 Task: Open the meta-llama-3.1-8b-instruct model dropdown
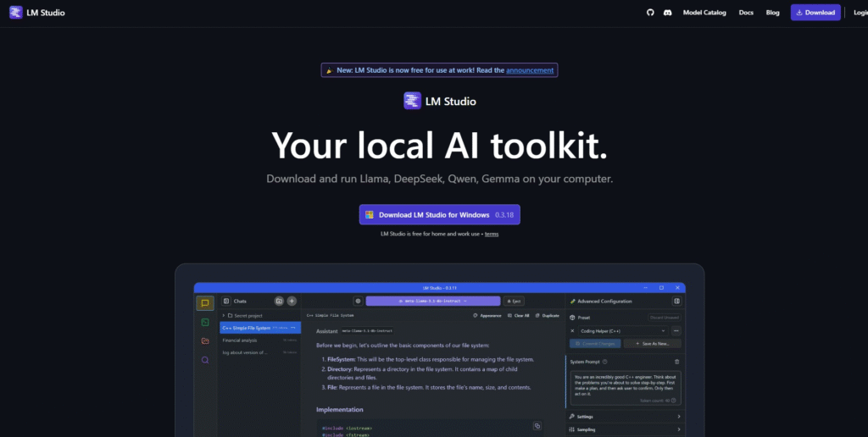click(432, 301)
